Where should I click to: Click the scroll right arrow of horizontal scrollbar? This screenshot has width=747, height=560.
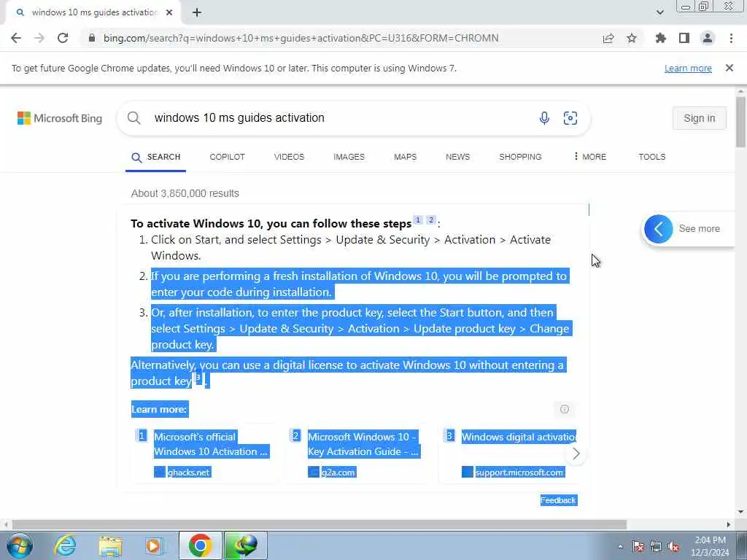(729, 524)
